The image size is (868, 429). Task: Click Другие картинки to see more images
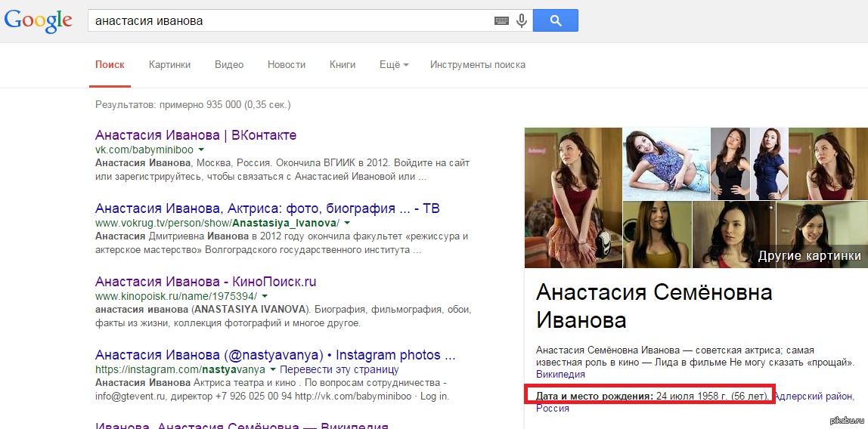[x=809, y=256]
